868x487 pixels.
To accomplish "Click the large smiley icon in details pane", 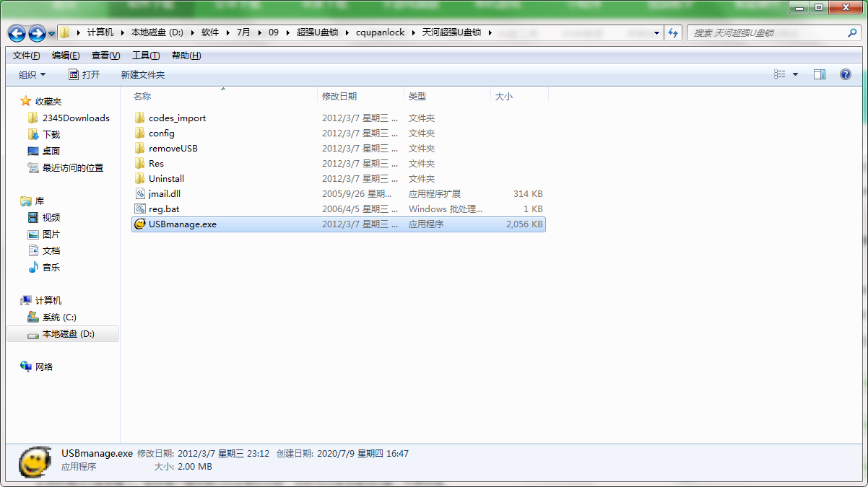I will point(35,461).
